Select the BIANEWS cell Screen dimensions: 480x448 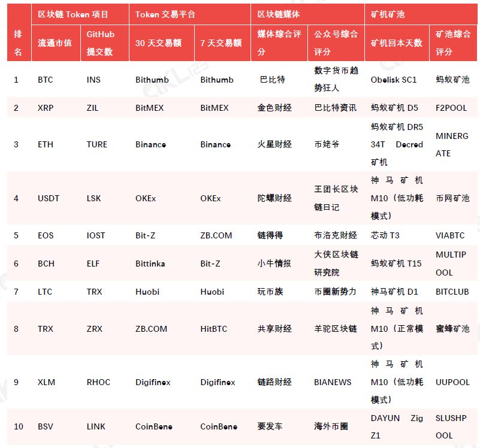point(333,382)
